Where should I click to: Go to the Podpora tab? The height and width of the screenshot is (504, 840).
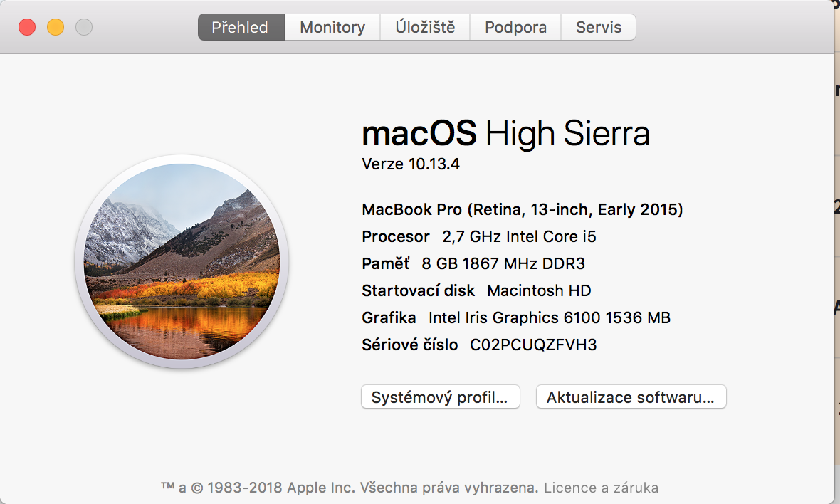515,28
